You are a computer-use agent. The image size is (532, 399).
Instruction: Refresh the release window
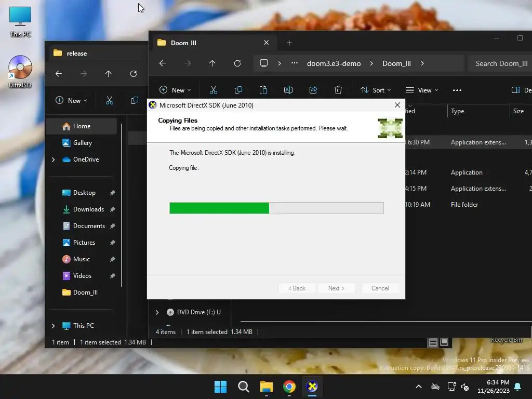pos(134,74)
